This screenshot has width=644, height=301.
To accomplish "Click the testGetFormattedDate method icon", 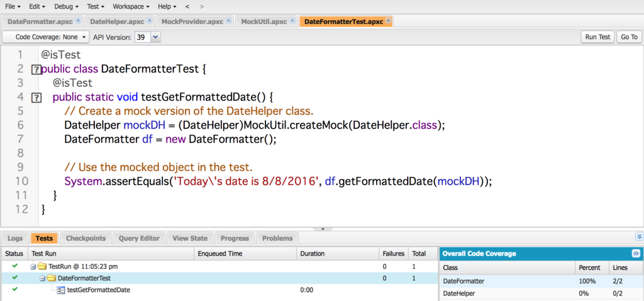I will (x=61, y=290).
